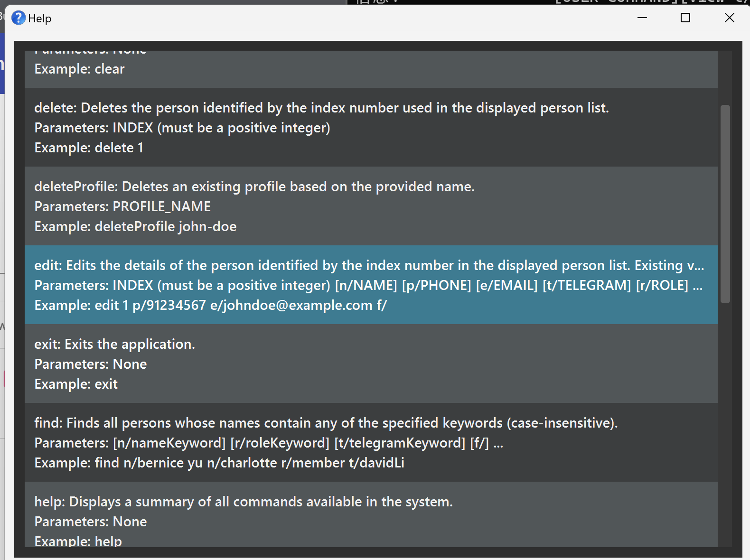750x560 pixels.
Task: Click the vertical scrollbar thumb
Action: [x=725, y=204]
